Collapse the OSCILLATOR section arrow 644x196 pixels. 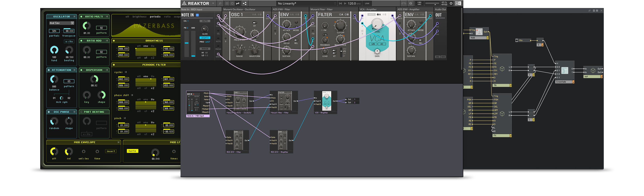(74, 17)
